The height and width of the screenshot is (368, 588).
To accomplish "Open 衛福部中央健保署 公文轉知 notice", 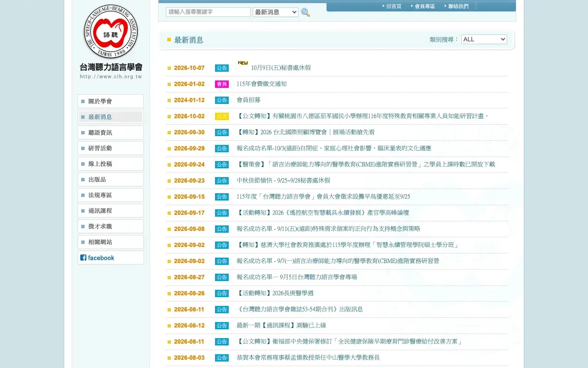I will (350, 342).
